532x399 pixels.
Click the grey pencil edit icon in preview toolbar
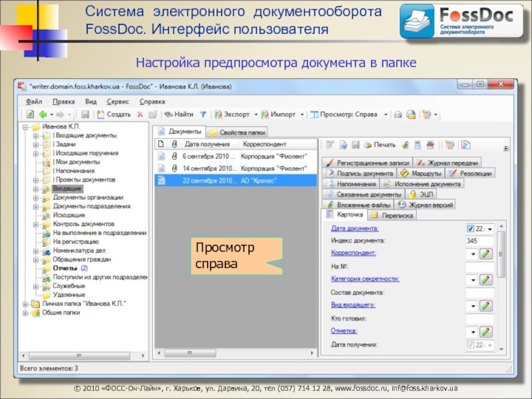330,145
